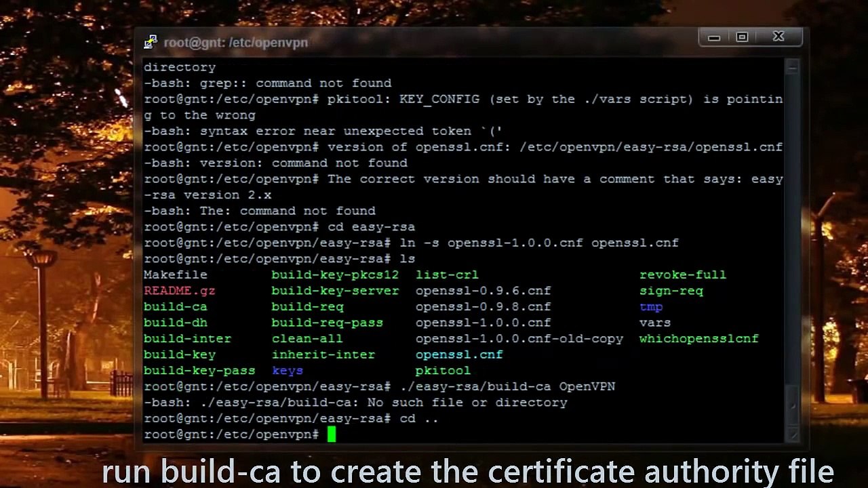Screen dimensions: 868x488
Task: Click the green terminal cursor block
Action: point(332,434)
